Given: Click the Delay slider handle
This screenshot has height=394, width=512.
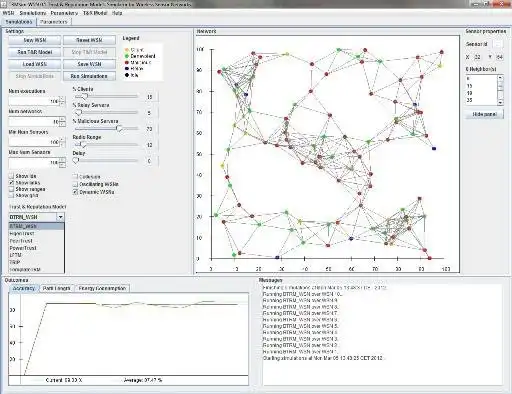Looking at the screenshot, I should click(76, 161).
